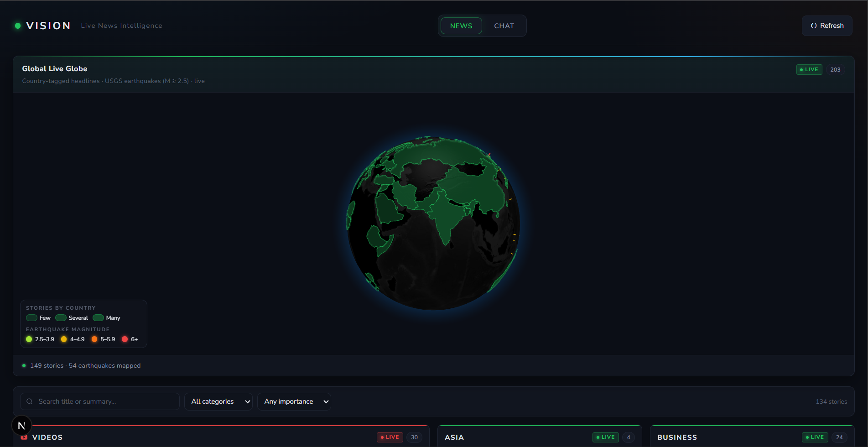Click the Refresh button

pyautogui.click(x=827, y=26)
